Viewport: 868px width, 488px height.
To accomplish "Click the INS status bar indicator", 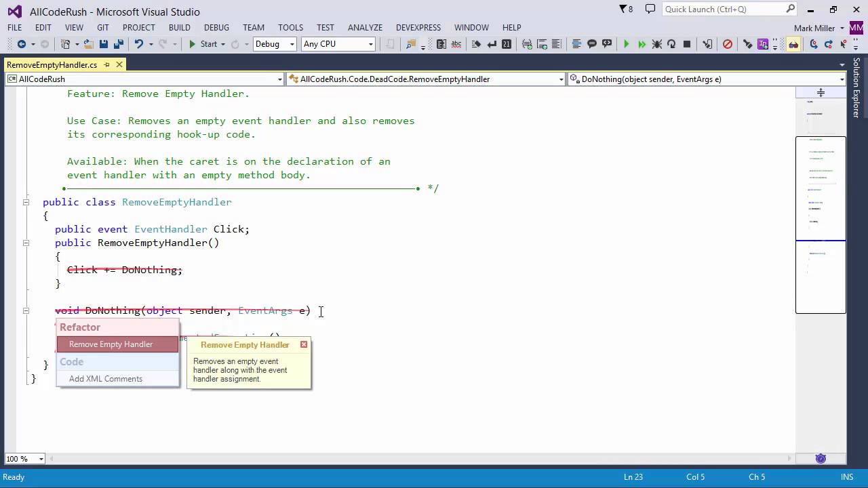I will (x=846, y=477).
